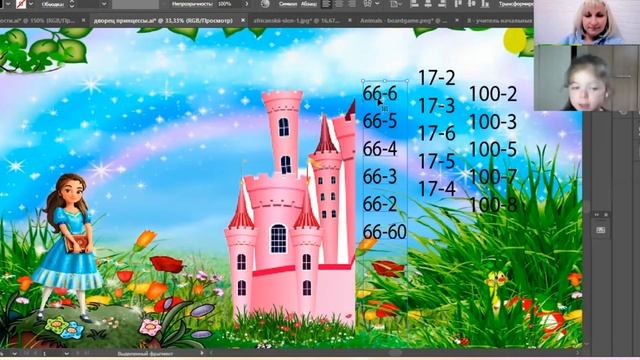Click the collapsed panel icon in right dock
The height and width of the screenshot is (360, 640).
click(x=600, y=230)
